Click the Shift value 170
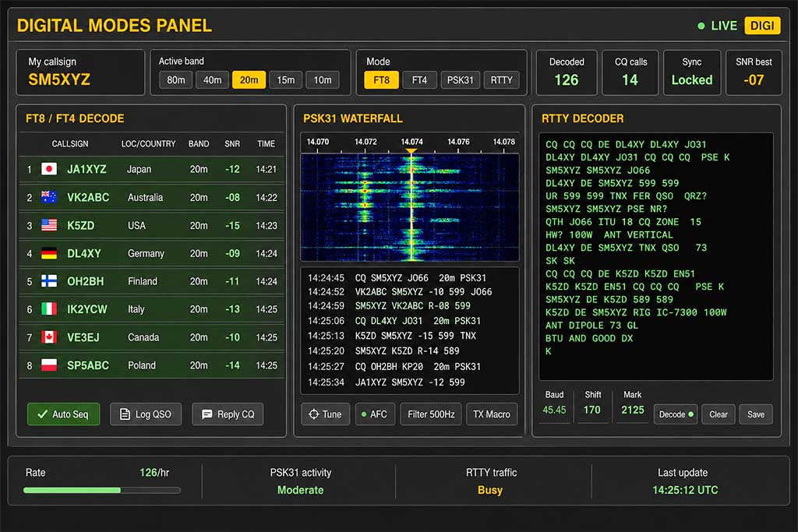Viewport: 798px width, 532px height. point(592,410)
